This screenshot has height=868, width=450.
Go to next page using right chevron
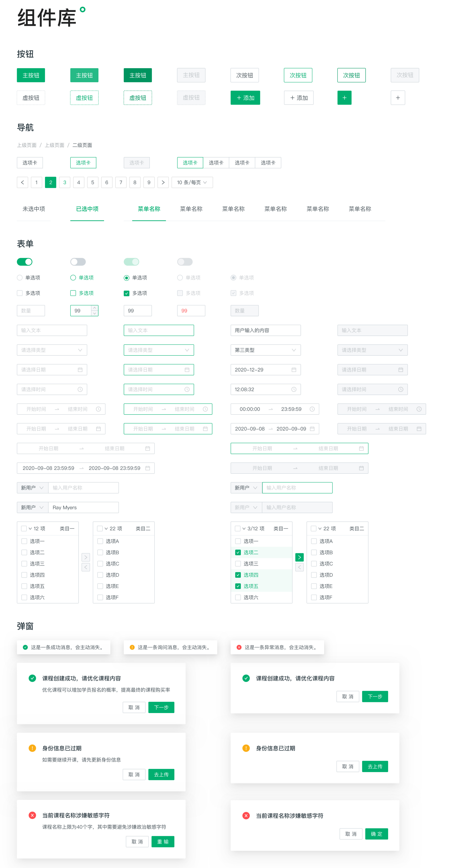(163, 182)
